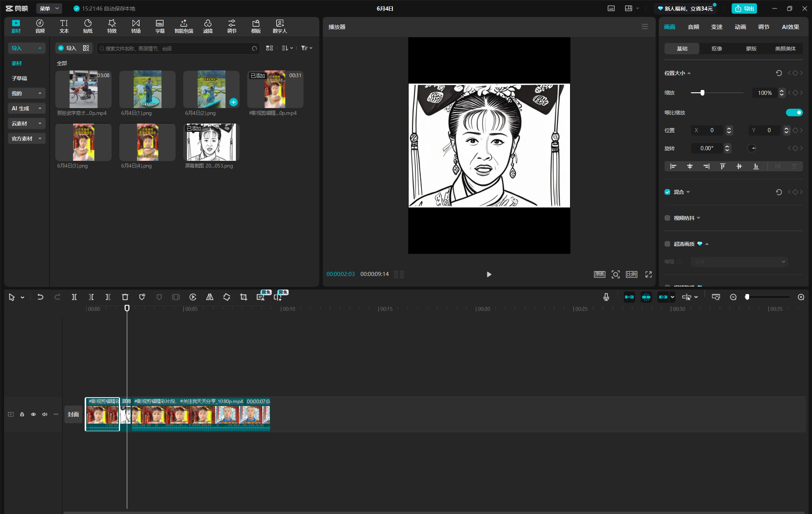Click the microphone record voiceover icon

(x=606, y=297)
